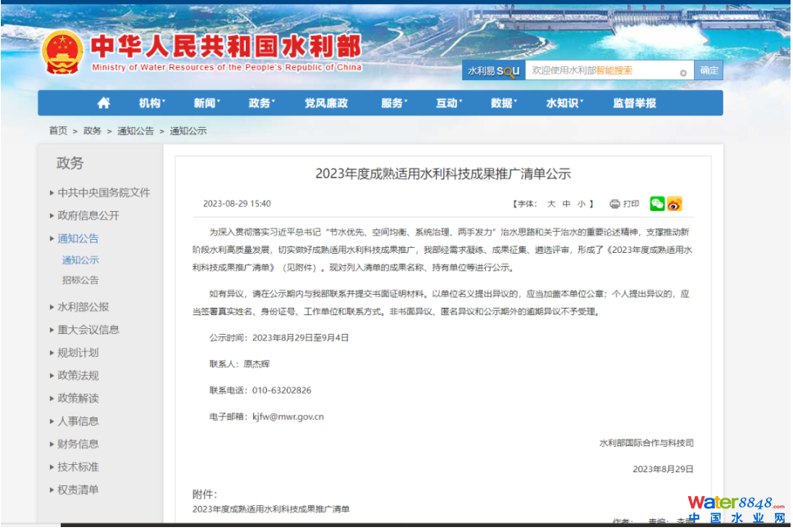Click the 确定 search button

[709, 71]
